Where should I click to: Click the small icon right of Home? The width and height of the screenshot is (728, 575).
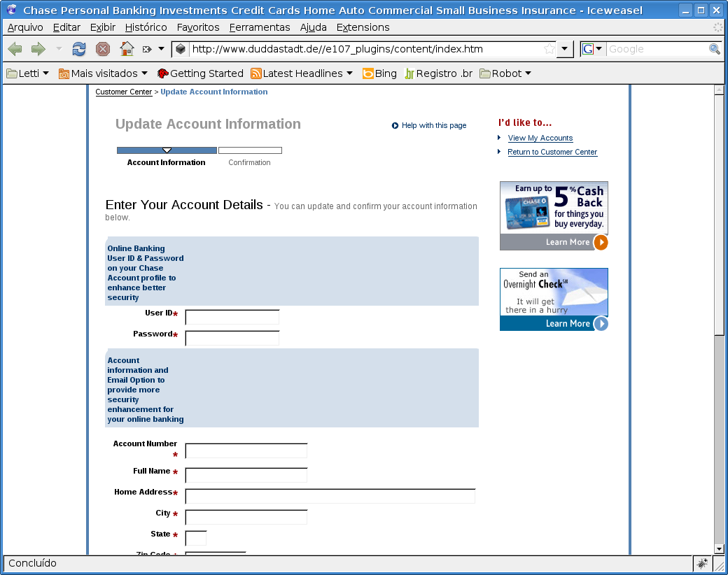(x=147, y=49)
